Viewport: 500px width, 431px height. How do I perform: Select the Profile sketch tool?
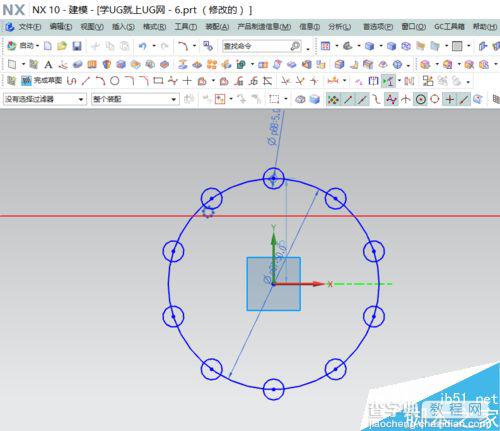tap(71, 81)
